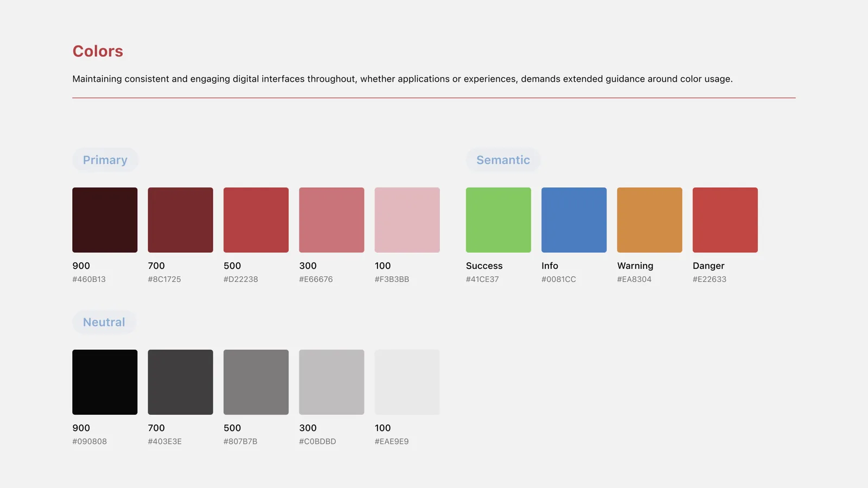Pick the Primary 500 red swatch
The image size is (868, 488).
256,220
